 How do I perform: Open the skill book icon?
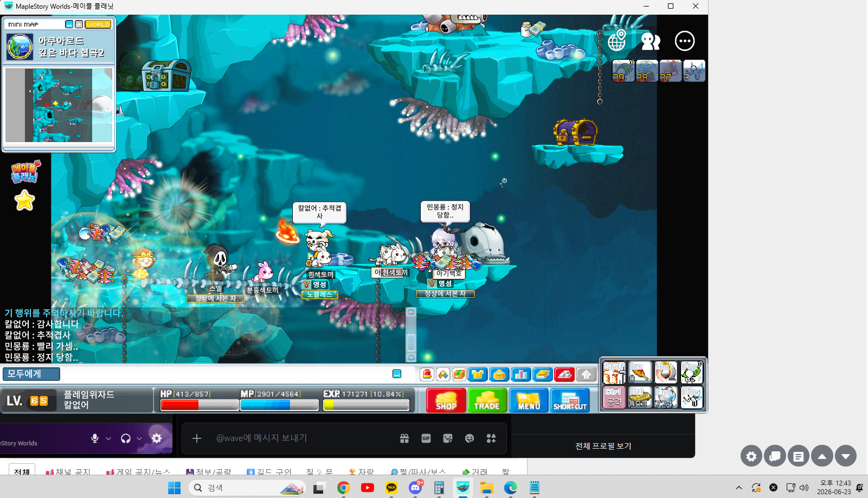pyautogui.click(x=542, y=374)
